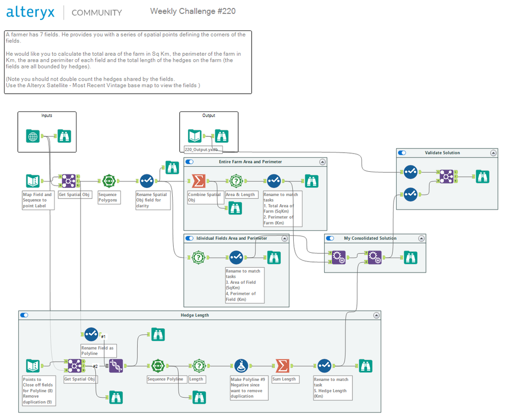Viewport: 506px width, 420px height.
Task: Collapse the My Consolidated Solution container
Action: pyautogui.click(x=421, y=238)
